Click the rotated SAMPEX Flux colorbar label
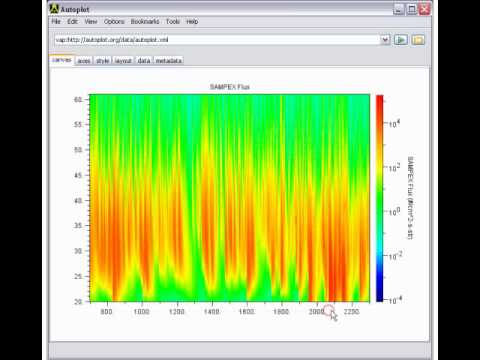The height and width of the screenshot is (360, 480). 410,198
